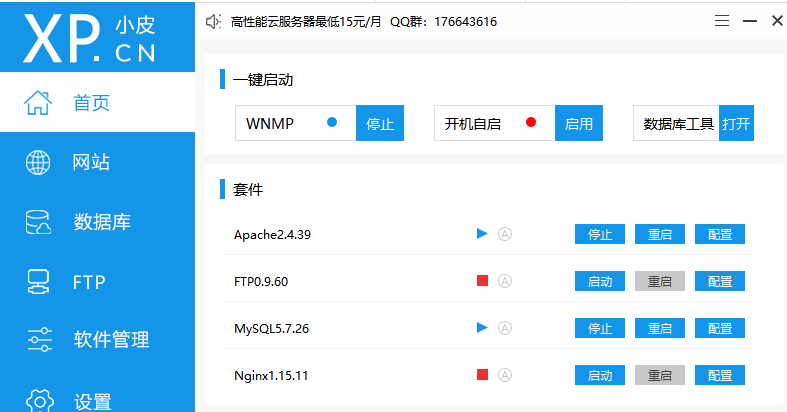Click MySQL5.7.26 label
787x412 pixels.
(x=272, y=328)
